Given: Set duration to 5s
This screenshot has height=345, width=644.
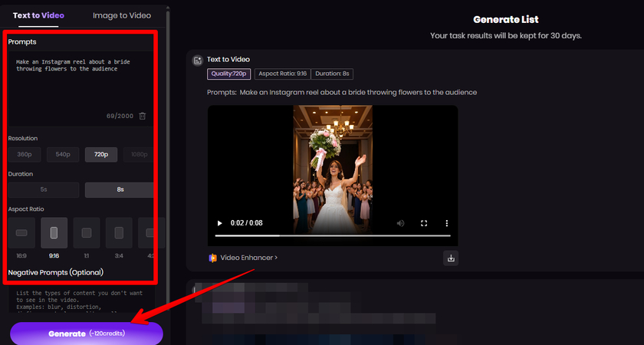Looking at the screenshot, I should tap(44, 190).
